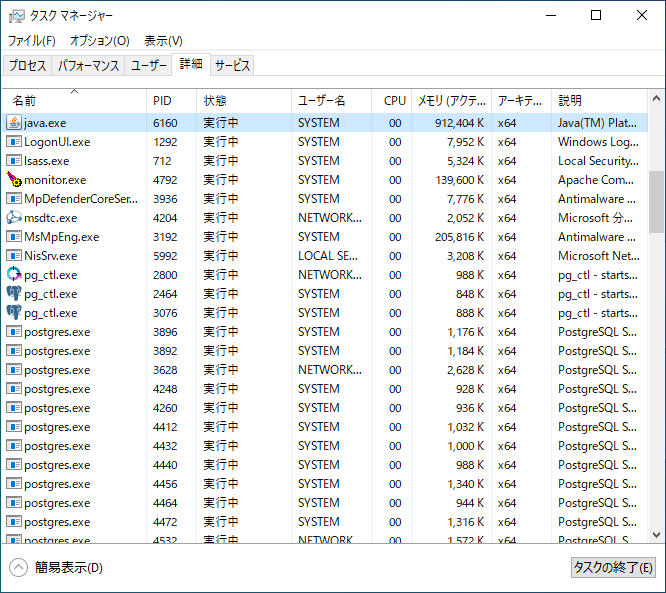
Task: Sort by the ユーザー名 column header
Action: (331, 101)
